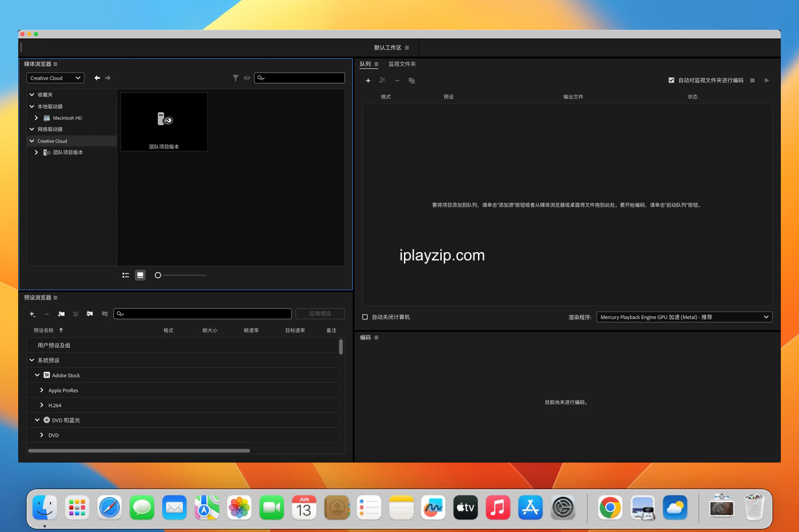The image size is (799, 532).
Task: Switch to the 监视文件夹 tab
Action: tap(402, 64)
